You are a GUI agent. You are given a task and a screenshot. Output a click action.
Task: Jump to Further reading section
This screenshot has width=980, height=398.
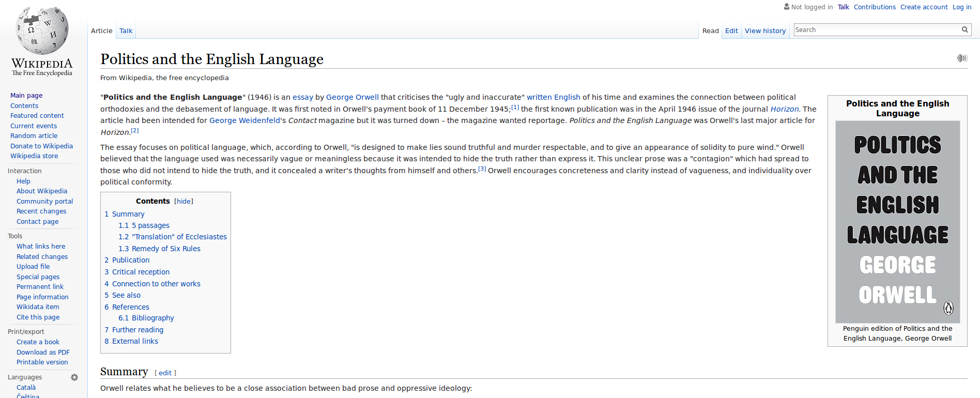click(134, 330)
